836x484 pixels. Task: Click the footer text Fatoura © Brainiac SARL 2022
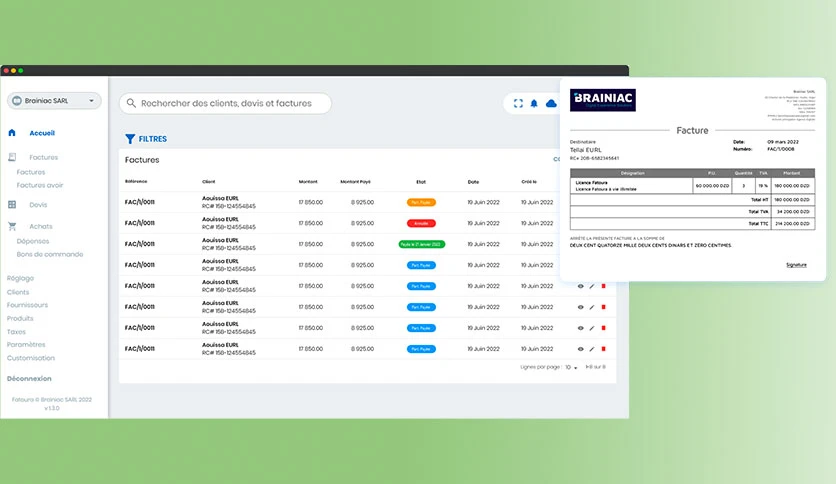pyautogui.click(x=52, y=400)
